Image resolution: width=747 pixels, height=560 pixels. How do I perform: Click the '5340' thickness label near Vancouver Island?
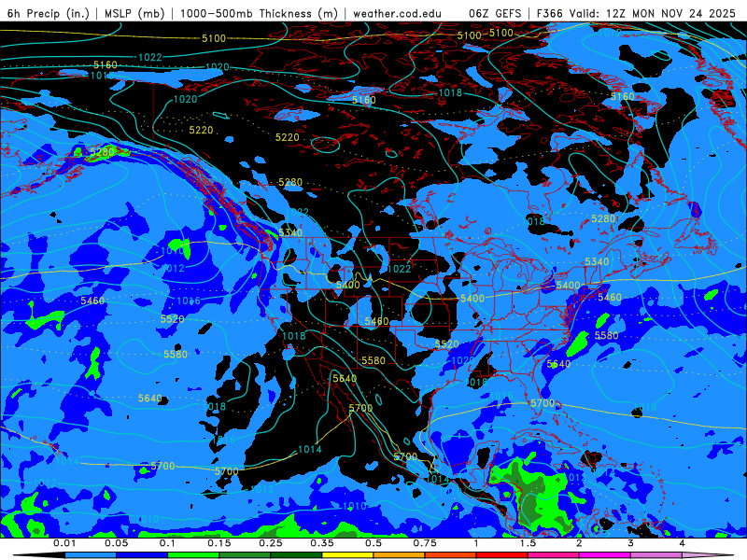tap(290, 232)
